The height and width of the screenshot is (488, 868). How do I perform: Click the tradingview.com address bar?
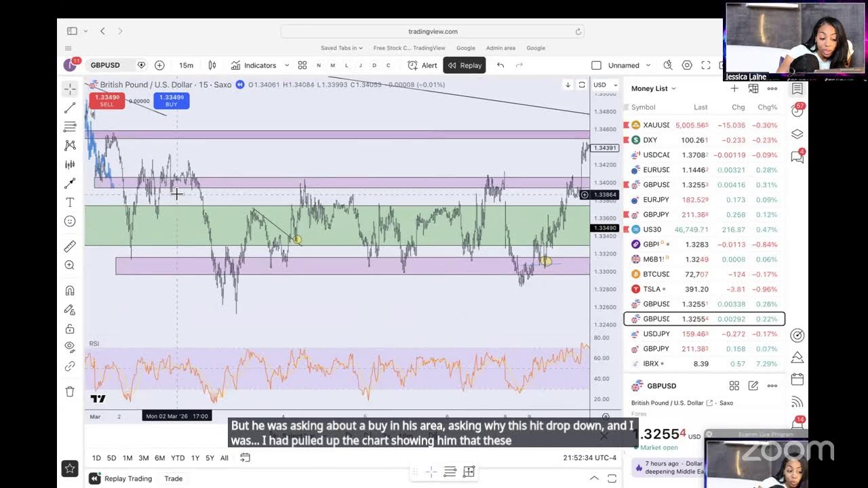(x=433, y=31)
